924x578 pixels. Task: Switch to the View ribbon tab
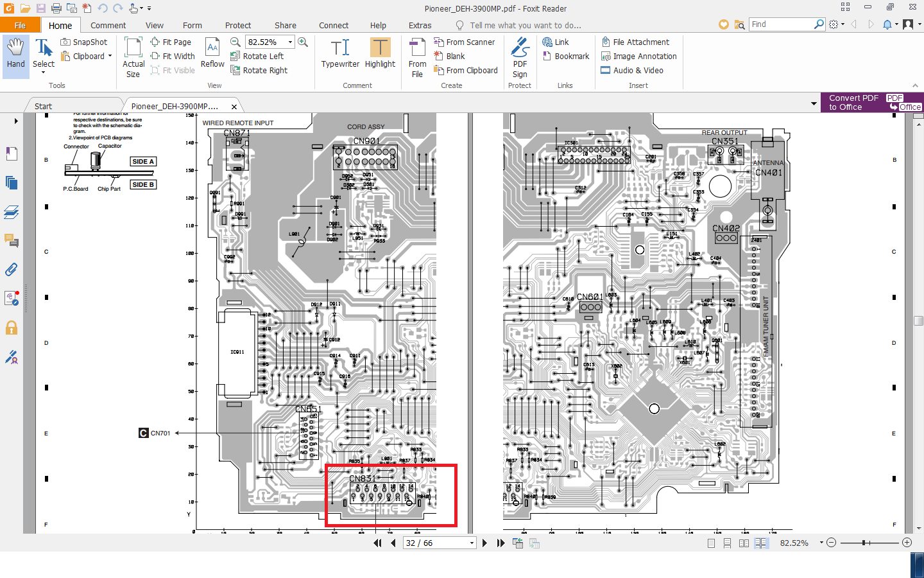tap(154, 25)
